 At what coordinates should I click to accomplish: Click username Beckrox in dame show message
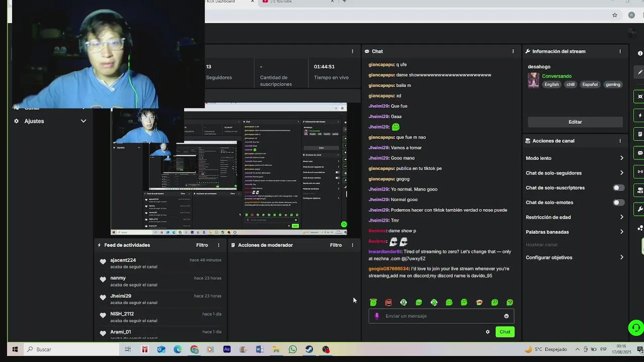[377, 231]
